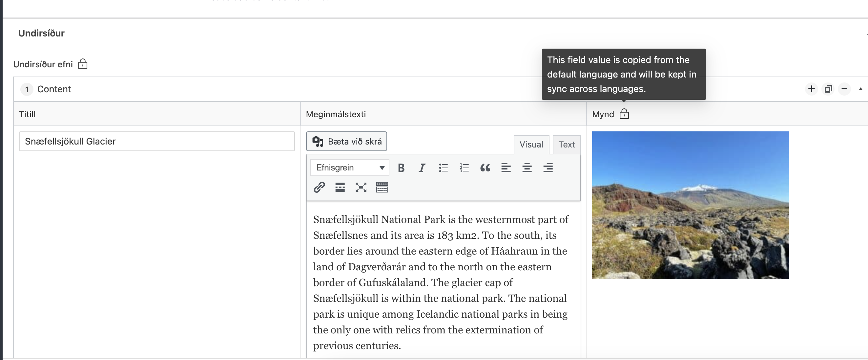Click the Content layout title
868x360 pixels.
click(54, 89)
